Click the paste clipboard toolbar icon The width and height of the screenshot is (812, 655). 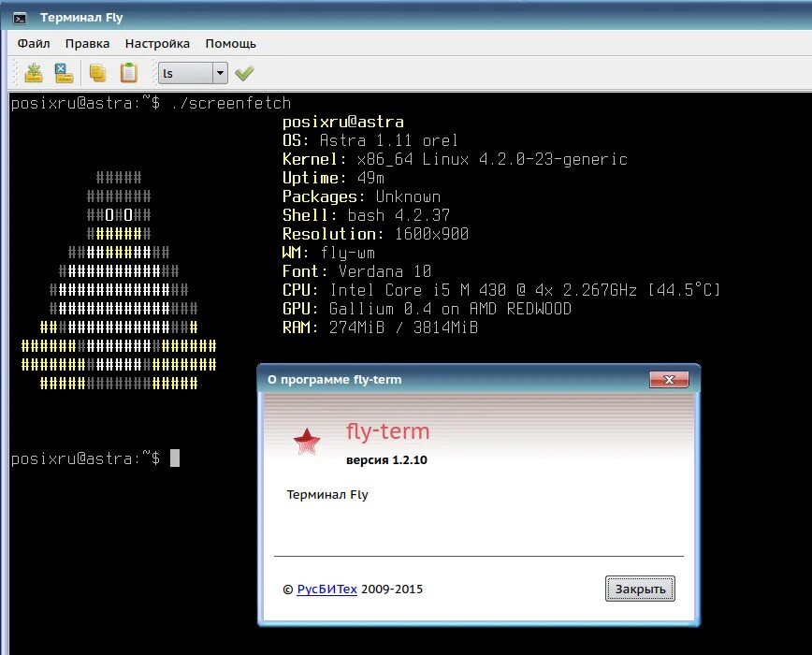[128, 73]
